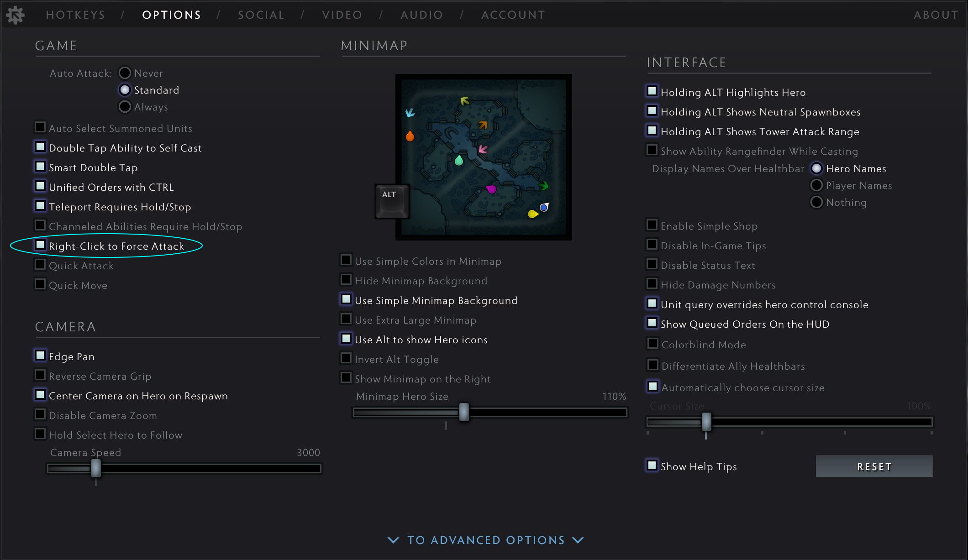Click the settings gear icon
Viewport: 968px width, 560px height.
pos(16,15)
